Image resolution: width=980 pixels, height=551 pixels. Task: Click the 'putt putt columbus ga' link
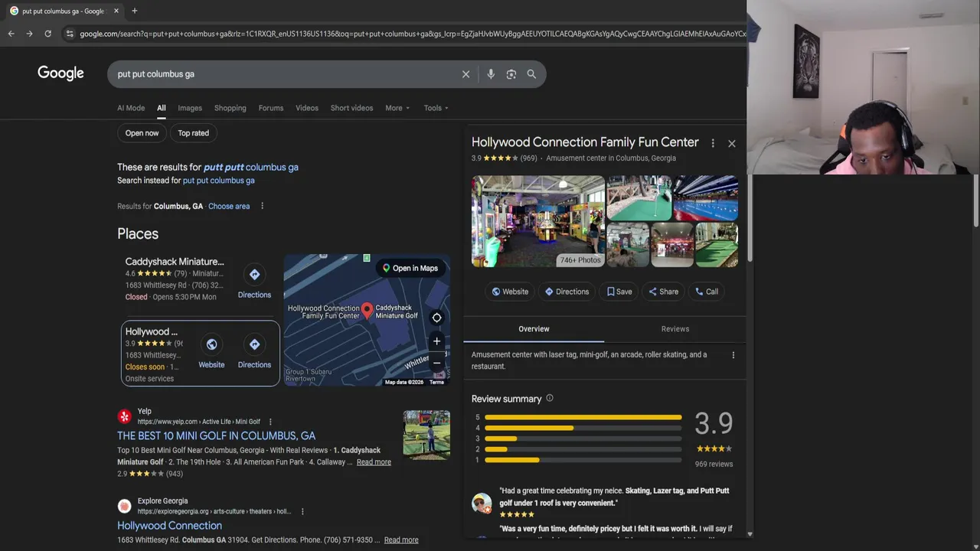[x=251, y=167]
